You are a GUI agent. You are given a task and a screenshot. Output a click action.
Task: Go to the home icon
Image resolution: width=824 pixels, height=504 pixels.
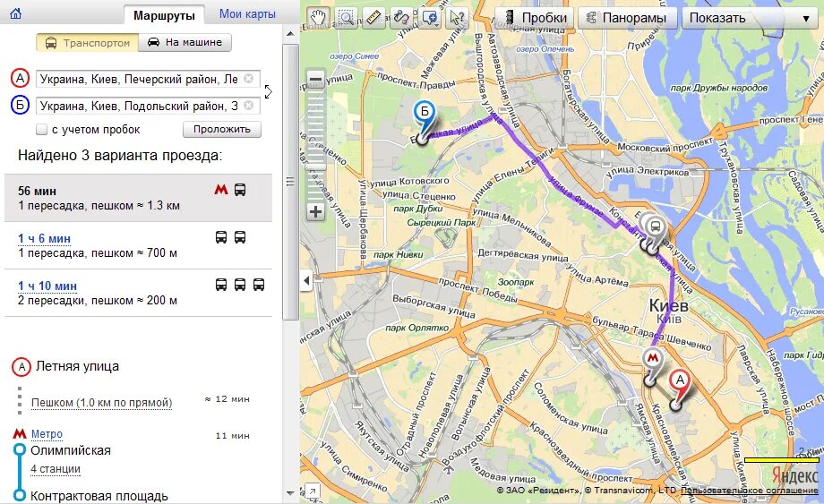tap(16, 13)
